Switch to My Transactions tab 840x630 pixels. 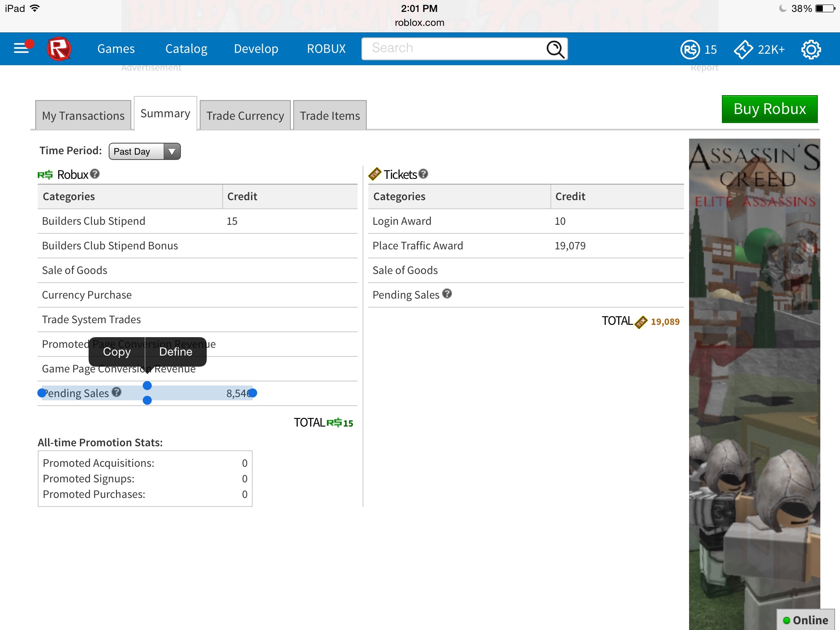[x=83, y=116]
